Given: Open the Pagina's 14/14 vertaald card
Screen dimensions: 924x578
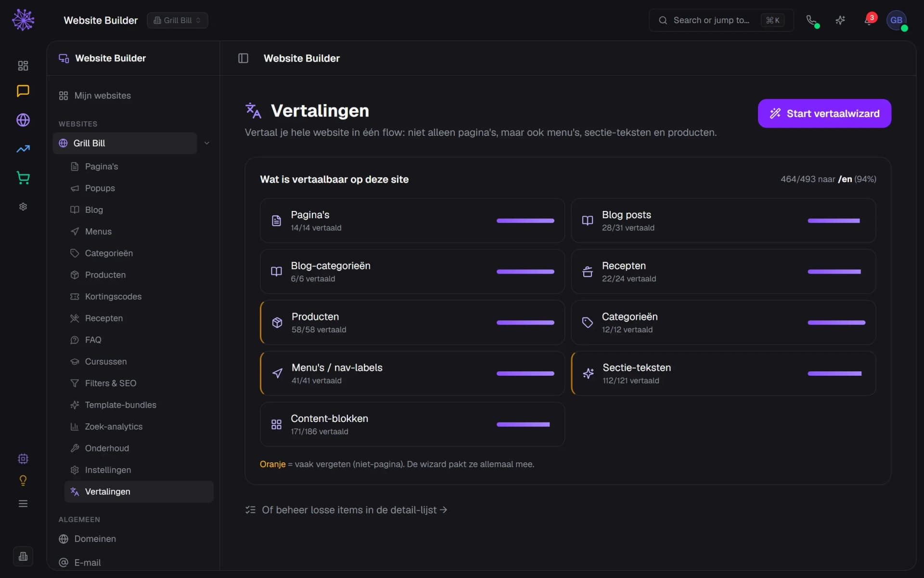Looking at the screenshot, I should coord(412,221).
